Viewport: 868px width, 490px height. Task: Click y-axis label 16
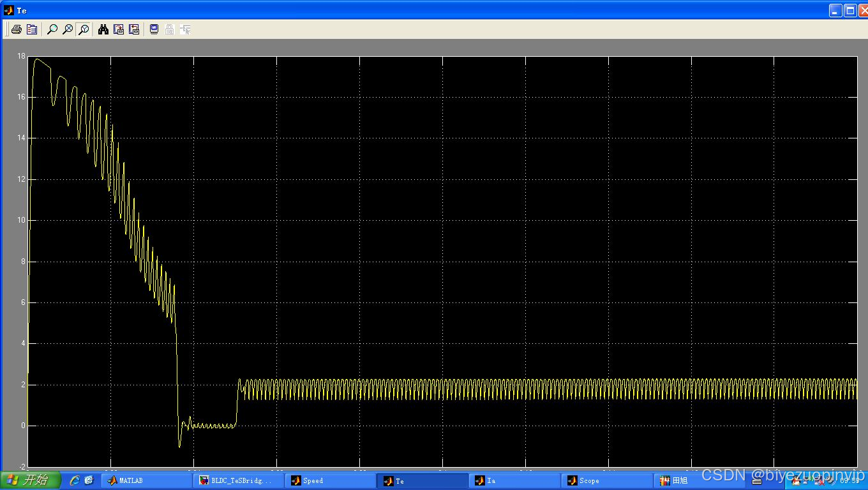click(x=22, y=97)
